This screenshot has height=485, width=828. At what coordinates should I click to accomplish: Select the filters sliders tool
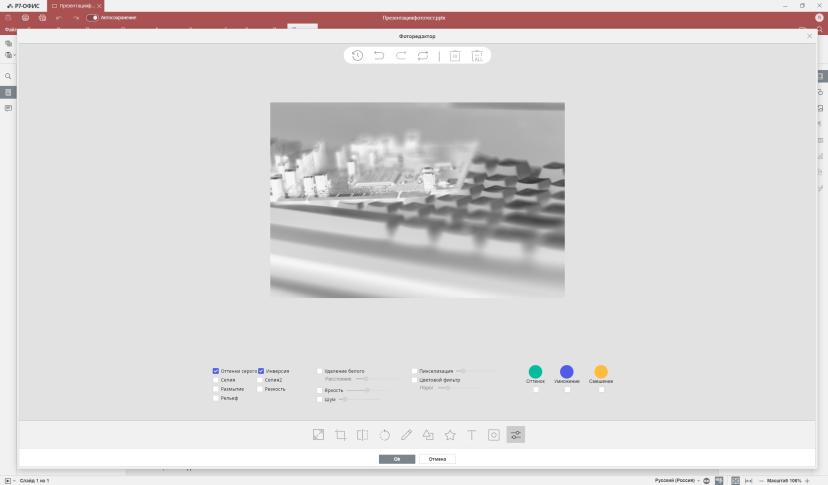(x=516, y=435)
